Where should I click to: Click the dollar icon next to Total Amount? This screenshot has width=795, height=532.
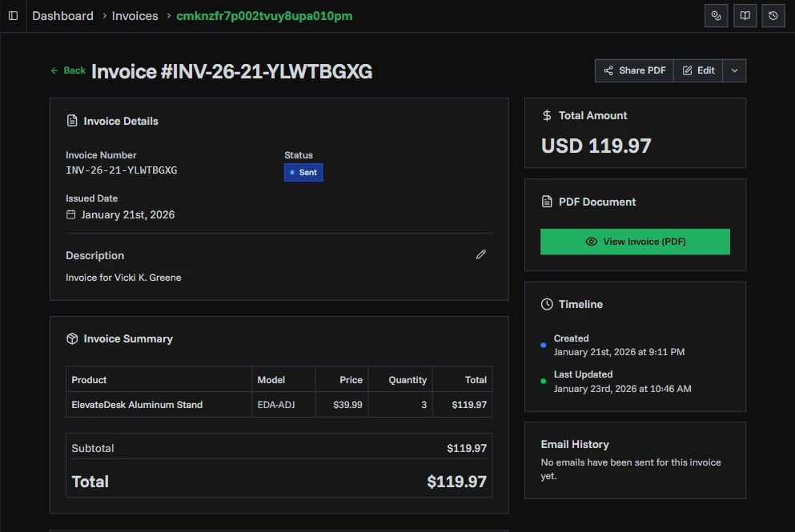[545, 114]
